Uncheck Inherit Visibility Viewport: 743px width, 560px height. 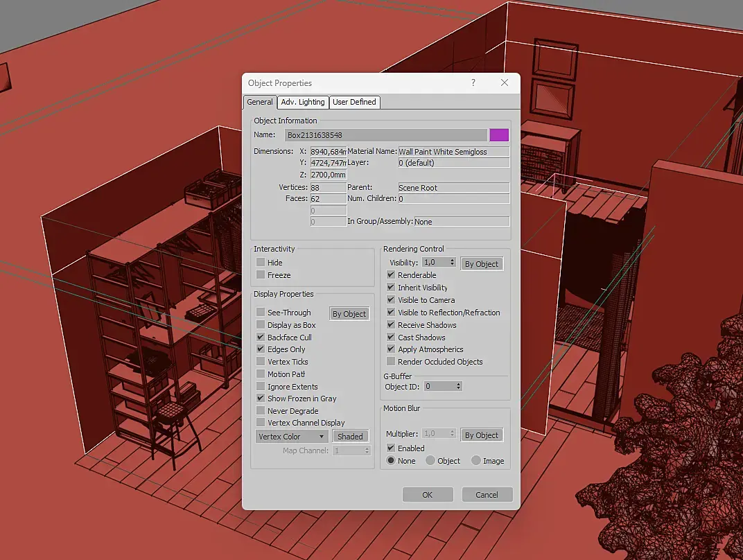pyautogui.click(x=391, y=287)
